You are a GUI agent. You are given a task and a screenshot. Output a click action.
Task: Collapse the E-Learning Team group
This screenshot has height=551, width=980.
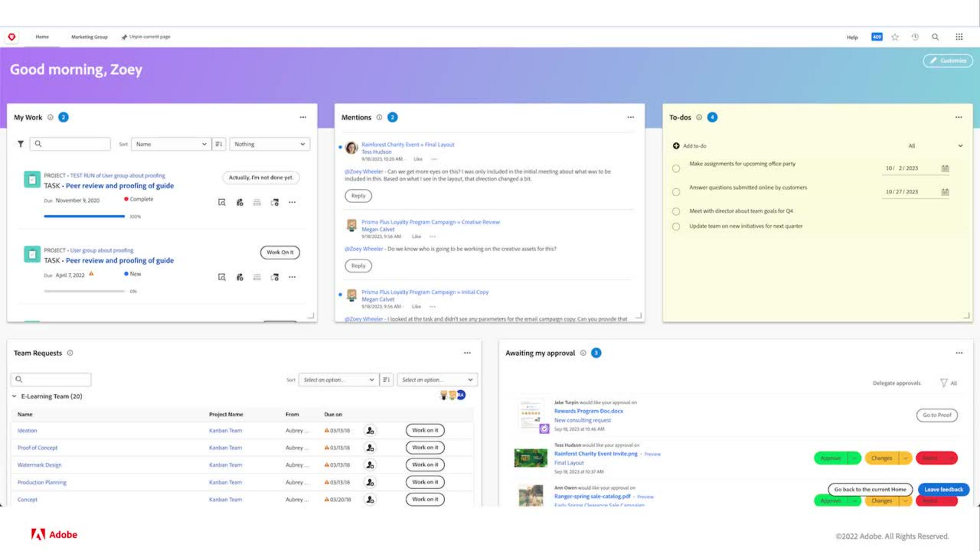[14, 396]
